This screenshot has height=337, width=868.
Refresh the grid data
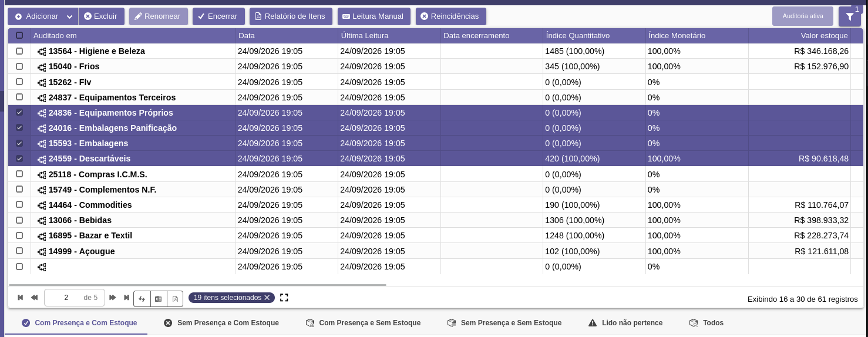pos(142,298)
